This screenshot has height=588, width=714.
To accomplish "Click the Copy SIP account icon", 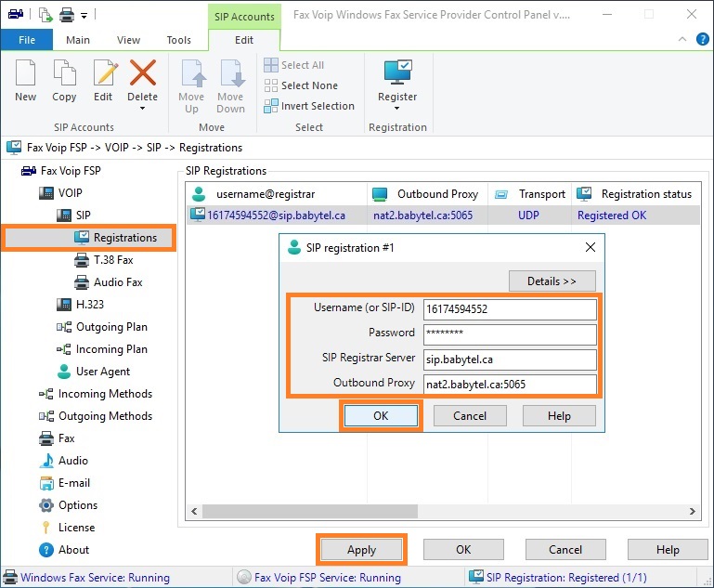I will (64, 72).
